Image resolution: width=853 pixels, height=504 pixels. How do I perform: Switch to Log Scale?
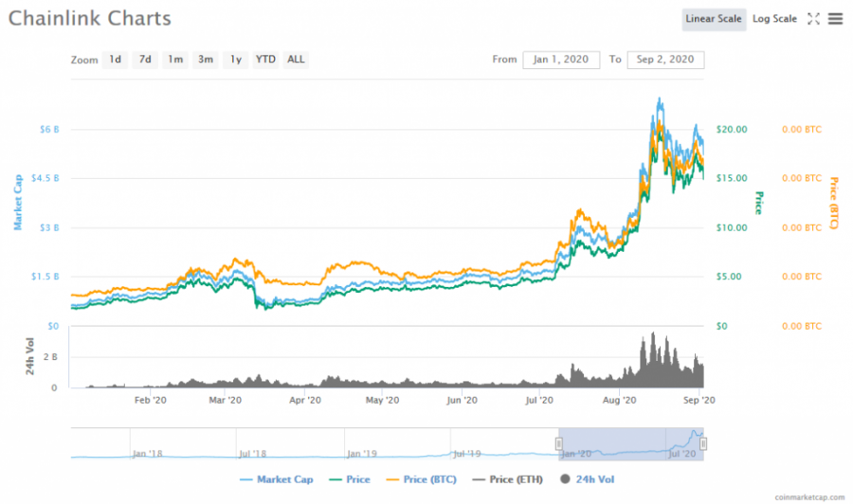(774, 19)
